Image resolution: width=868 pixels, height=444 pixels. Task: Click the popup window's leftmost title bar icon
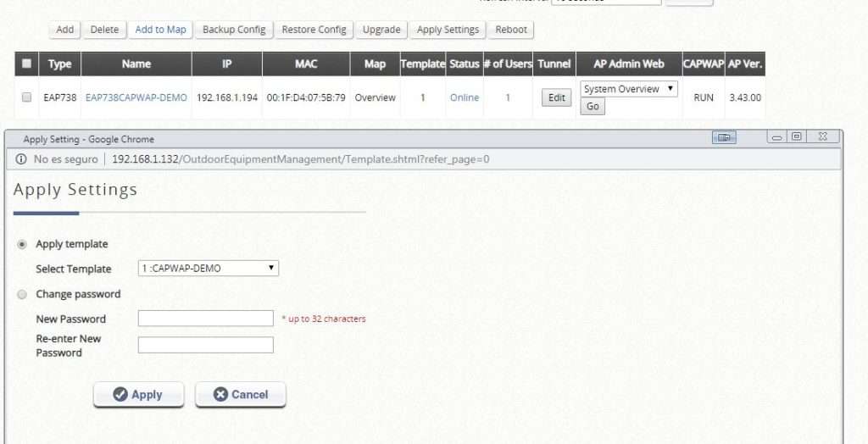(724, 137)
